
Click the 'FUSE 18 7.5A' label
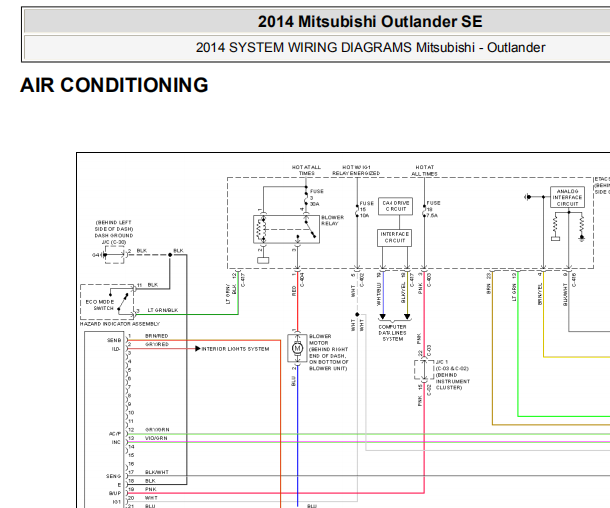coord(433,209)
